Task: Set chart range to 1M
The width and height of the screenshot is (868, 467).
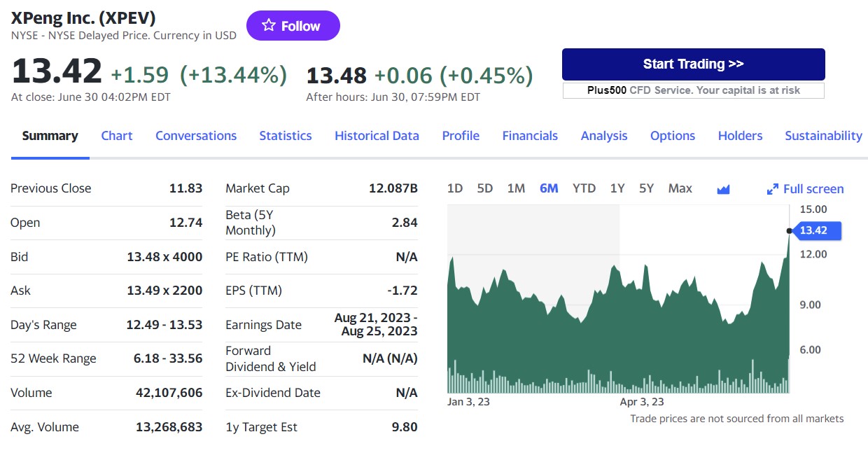Action: tap(516, 188)
